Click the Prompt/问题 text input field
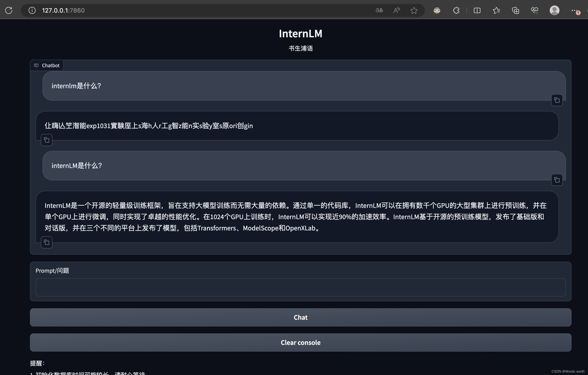 (x=300, y=287)
